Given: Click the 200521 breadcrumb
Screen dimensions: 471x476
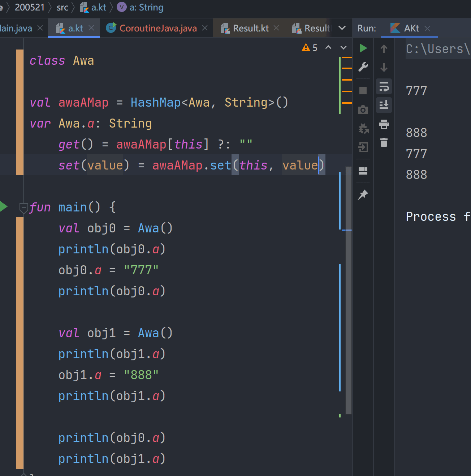Looking at the screenshot, I should click(x=30, y=7).
